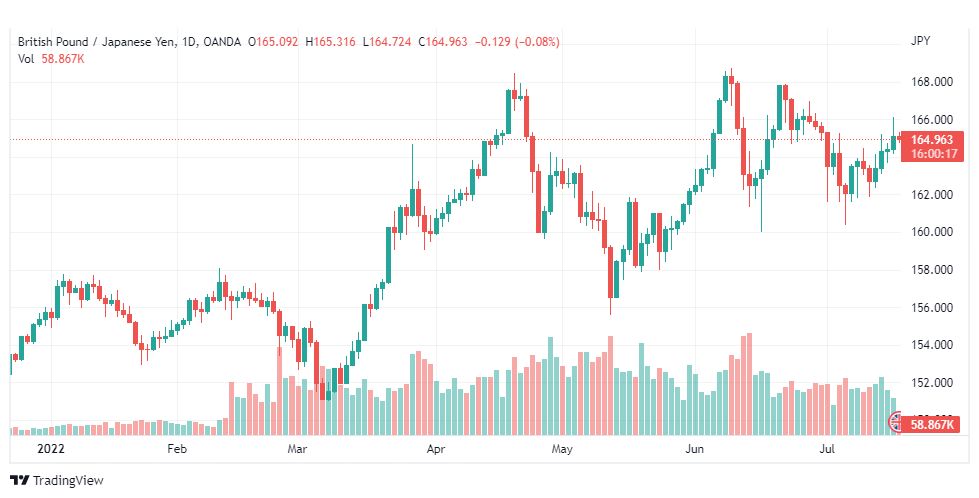Click the 160.000 price axis level
The image size is (979, 498).
[932, 232]
